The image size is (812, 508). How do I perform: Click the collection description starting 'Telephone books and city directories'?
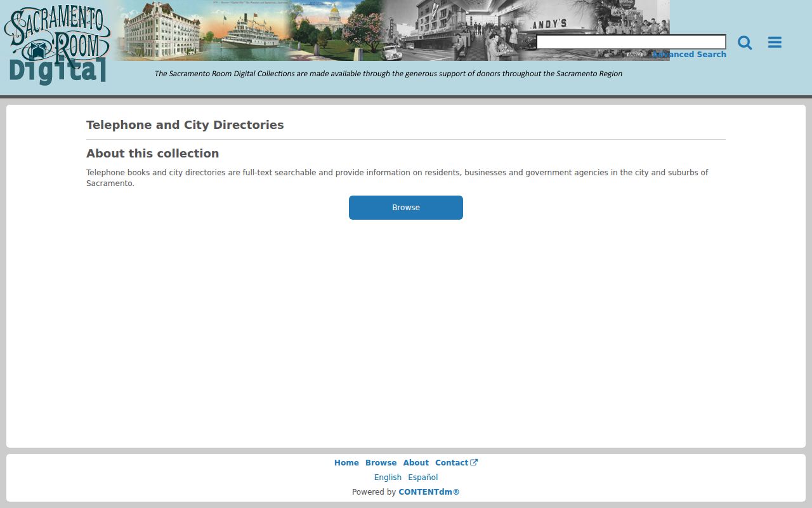tap(397, 178)
